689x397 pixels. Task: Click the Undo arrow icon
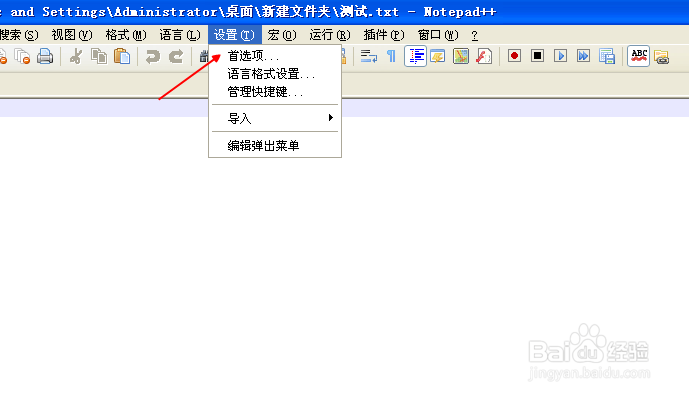152,56
